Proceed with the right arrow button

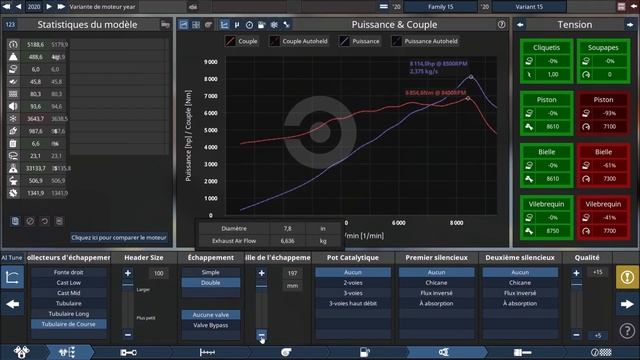(627, 304)
